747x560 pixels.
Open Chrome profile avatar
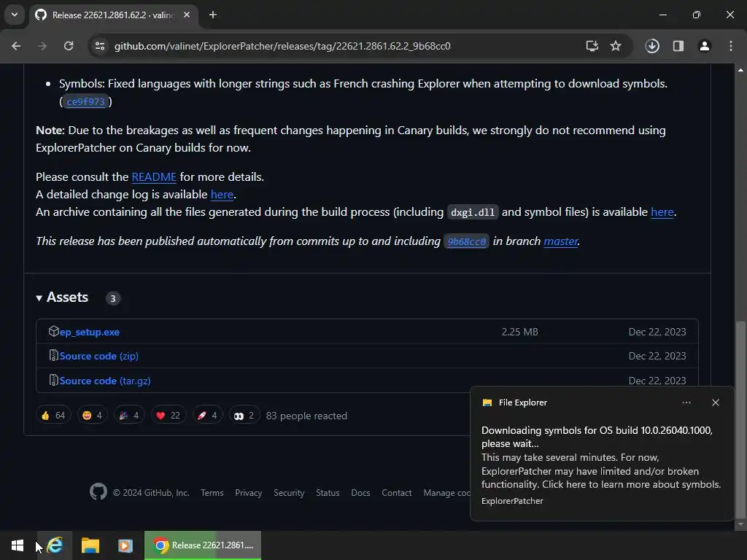pos(705,46)
